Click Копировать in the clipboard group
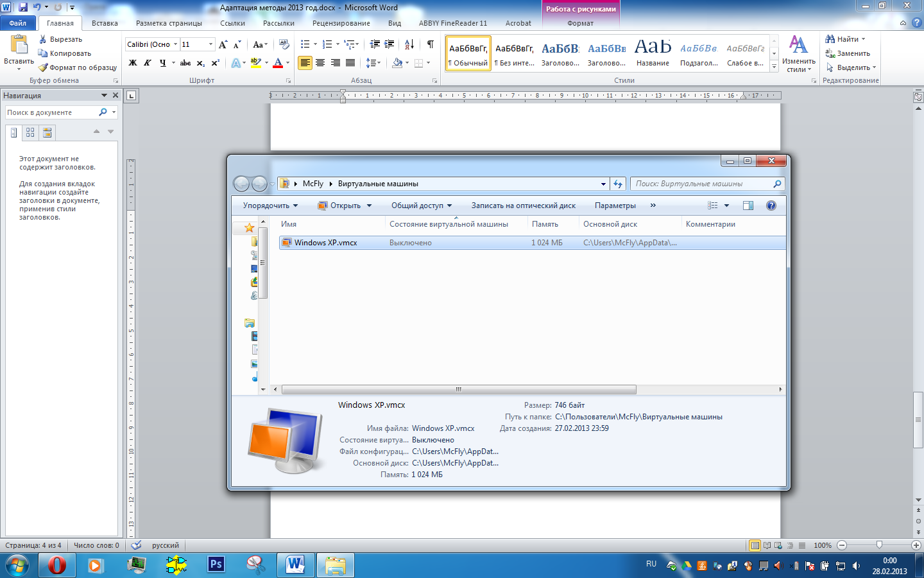The height and width of the screenshot is (578, 924). click(64, 53)
